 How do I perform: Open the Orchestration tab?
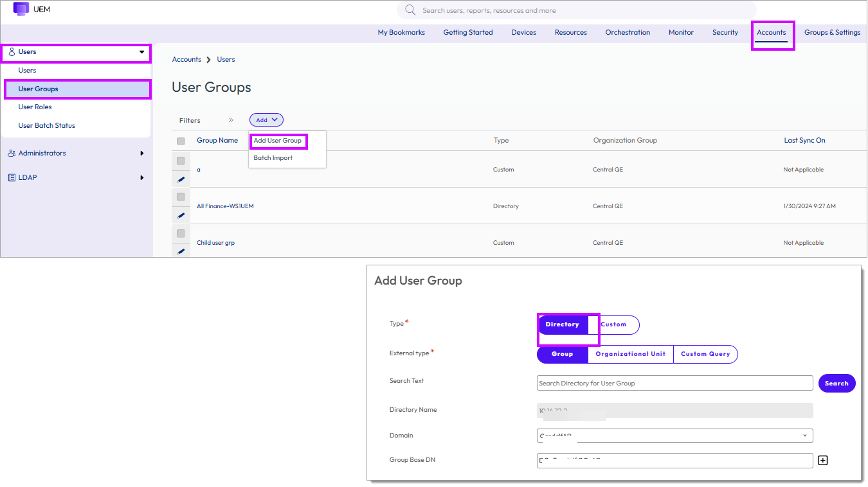pos(628,33)
